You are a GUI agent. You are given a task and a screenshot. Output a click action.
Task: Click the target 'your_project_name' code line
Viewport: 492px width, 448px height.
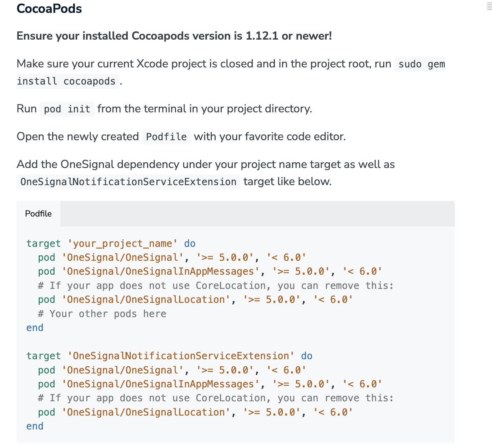[109, 243]
